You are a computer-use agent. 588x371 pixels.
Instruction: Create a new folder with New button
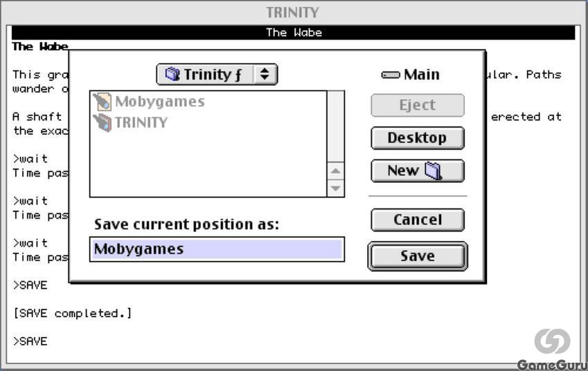point(418,171)
